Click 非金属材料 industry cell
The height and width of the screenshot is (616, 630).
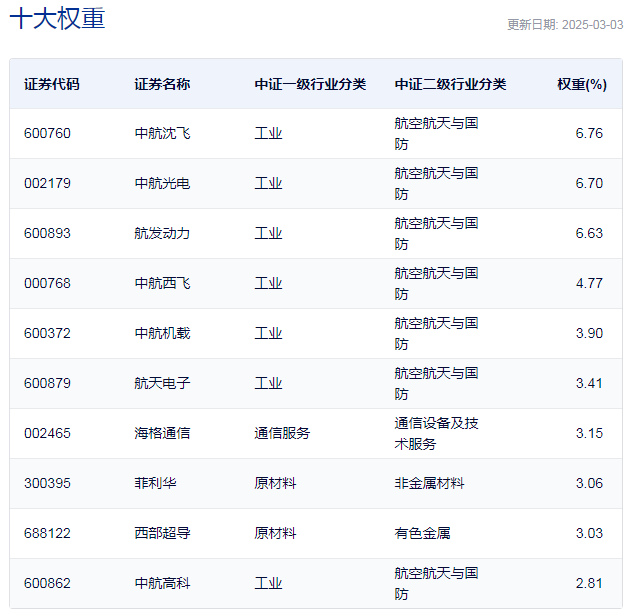pos(429,483)
